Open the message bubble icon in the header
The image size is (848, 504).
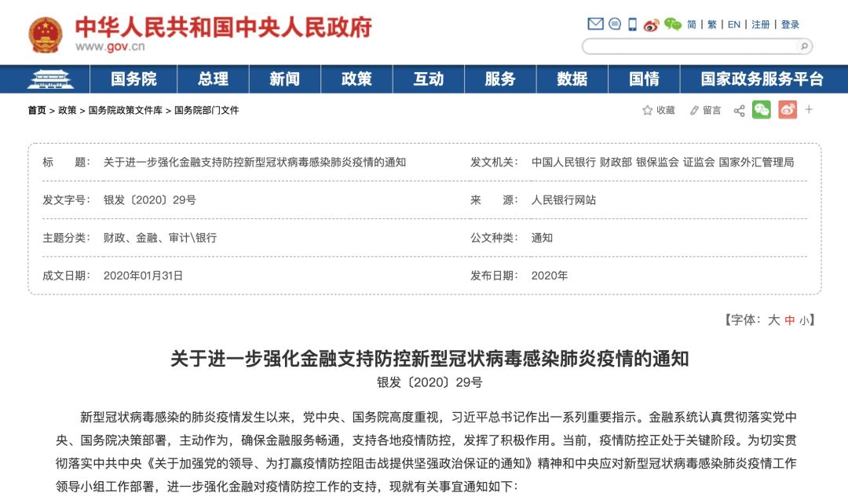click(x=615, y=24)
